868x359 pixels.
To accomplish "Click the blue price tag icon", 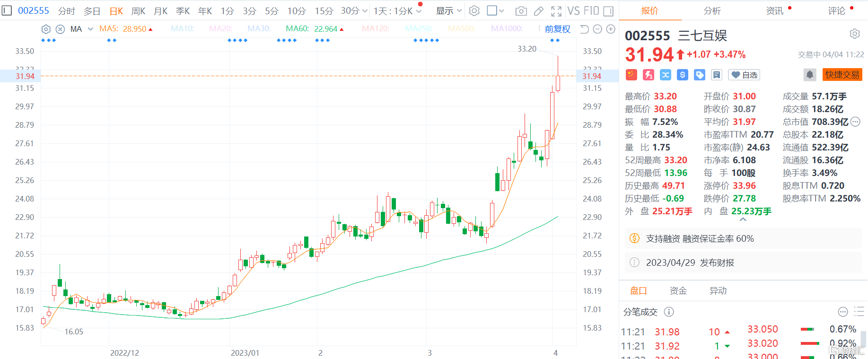I will tap(700, 75).
